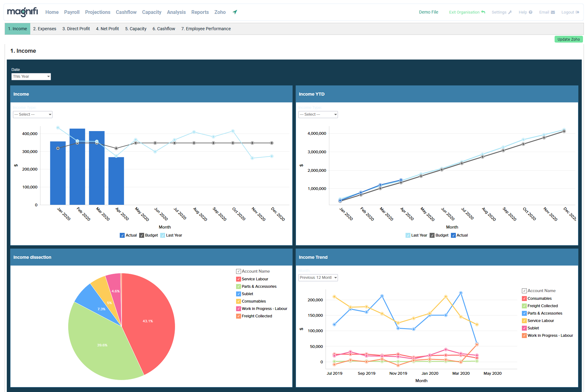The image size is (587, 392).
Task: Click the Exit Organisation arrow icon
Action: point(483,12)
